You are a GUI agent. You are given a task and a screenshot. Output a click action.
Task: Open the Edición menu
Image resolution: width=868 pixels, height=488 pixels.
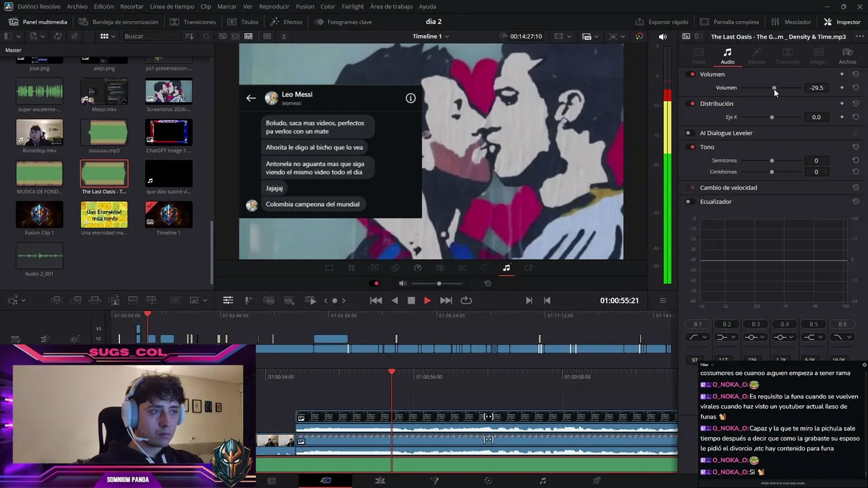coord(104,6)
